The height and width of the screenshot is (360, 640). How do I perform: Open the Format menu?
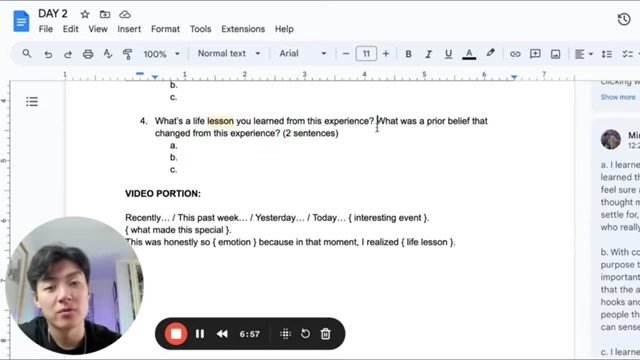click(165, 29)
